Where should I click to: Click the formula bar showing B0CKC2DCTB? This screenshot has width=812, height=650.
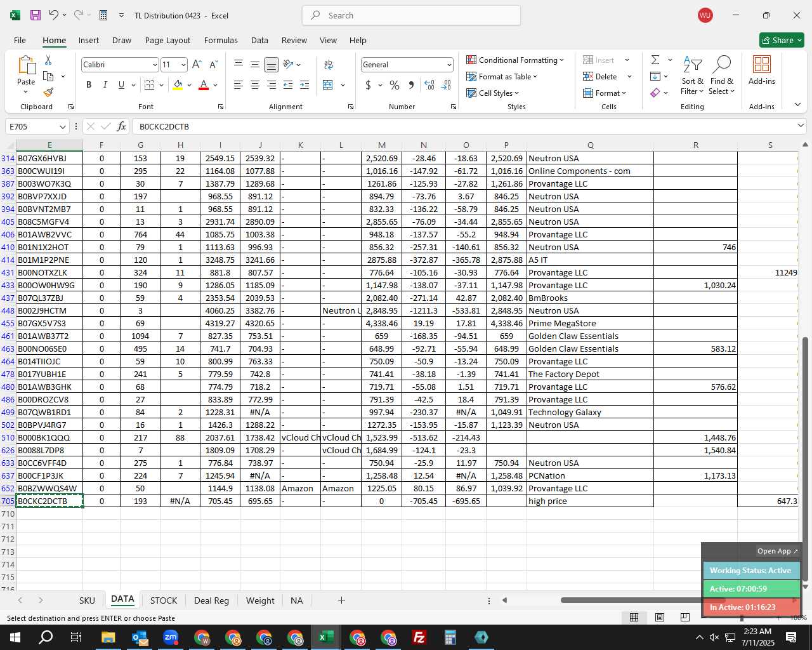[x=464, y=126]
